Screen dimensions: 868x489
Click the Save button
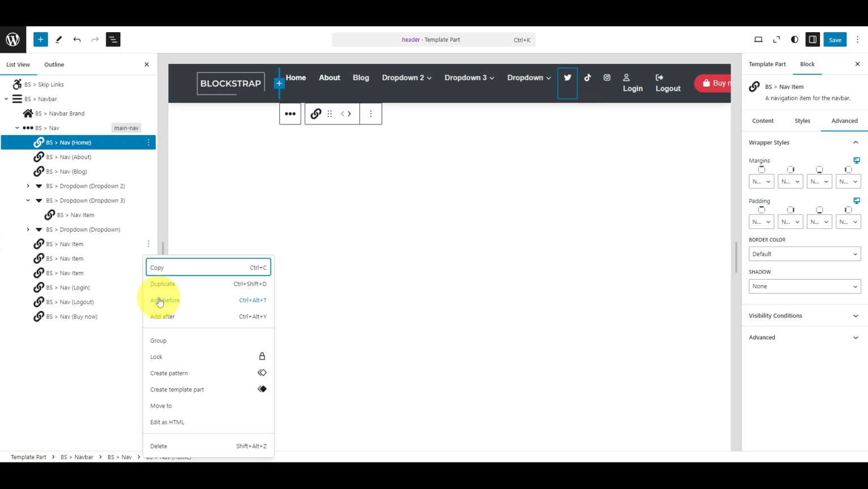pos(835,40)
